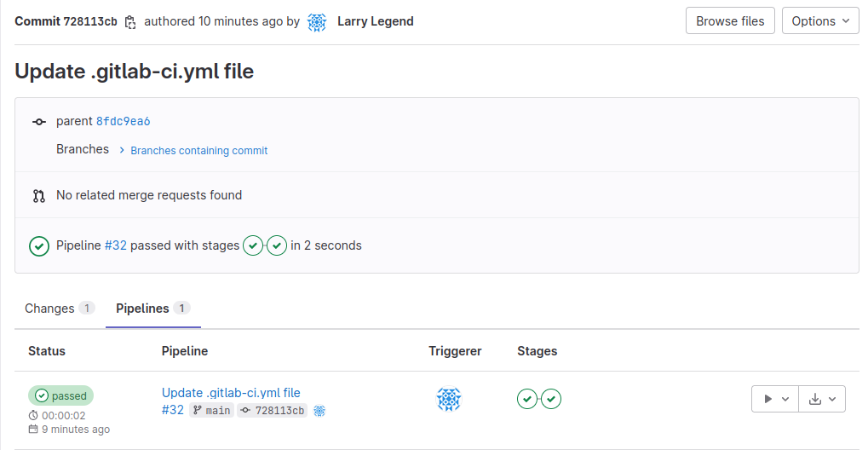Image resolution: width=868 pixels, height=450 pixels.
Task: Click the second stage icon in the Stages column
Action: click(x=551, y=399)
